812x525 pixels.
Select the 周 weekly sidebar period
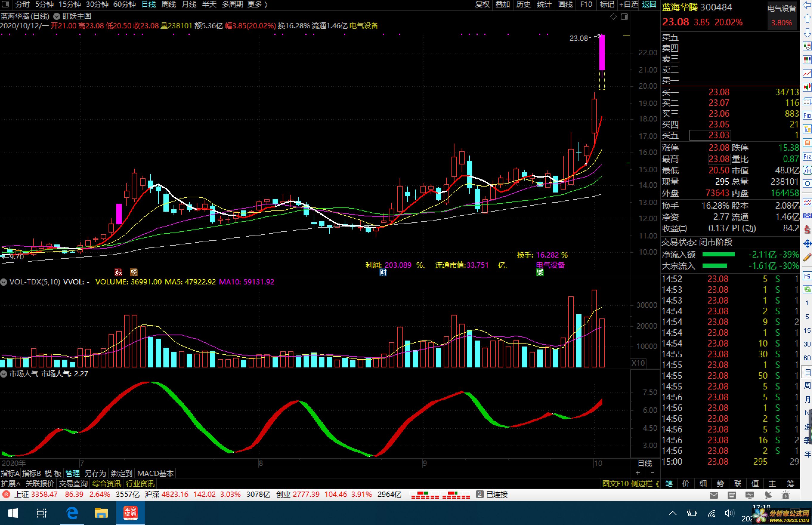[x=807, y=386]
